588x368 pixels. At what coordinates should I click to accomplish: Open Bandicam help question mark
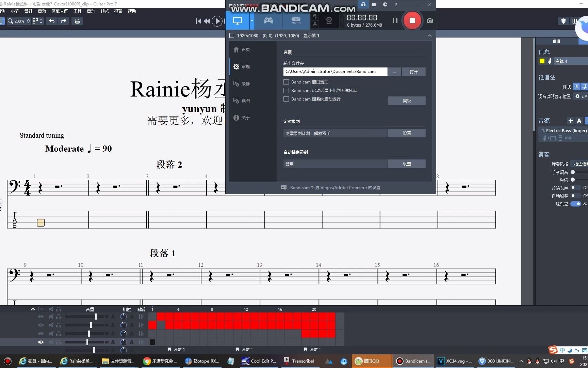pyautogui.click(x=396, y=4)
